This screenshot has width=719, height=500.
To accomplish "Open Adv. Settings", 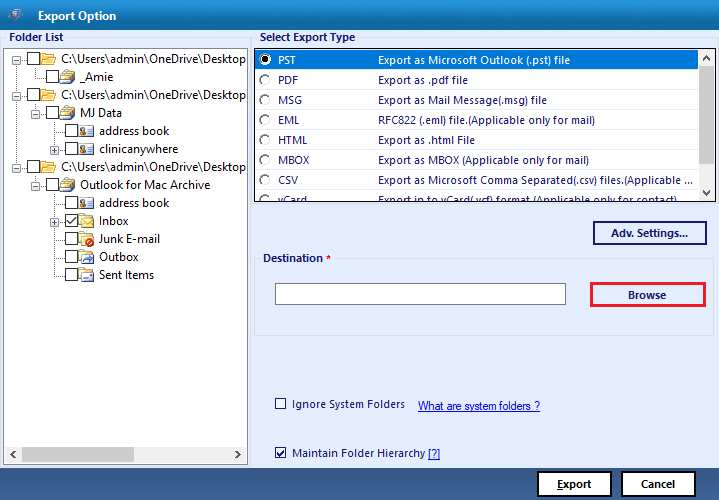I will 649,233.
